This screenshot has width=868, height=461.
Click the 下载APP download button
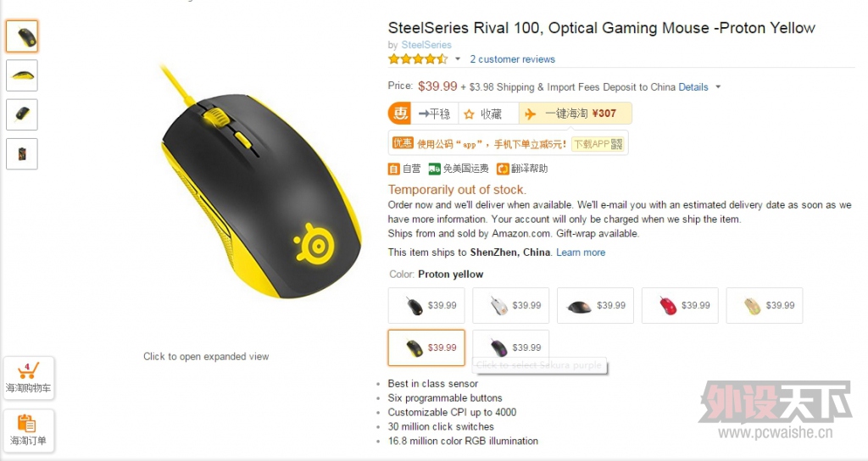point(598,144)
